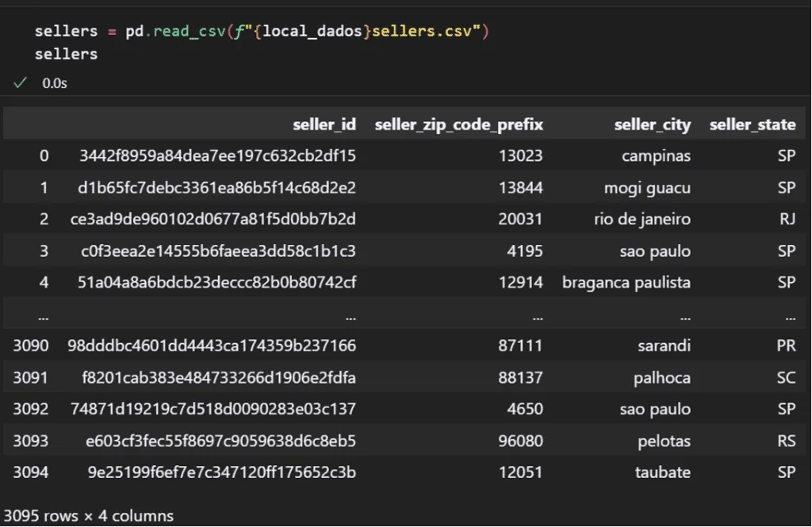Click the braganca paulista city cell
812x527 pixels.
tap(626, 283)
